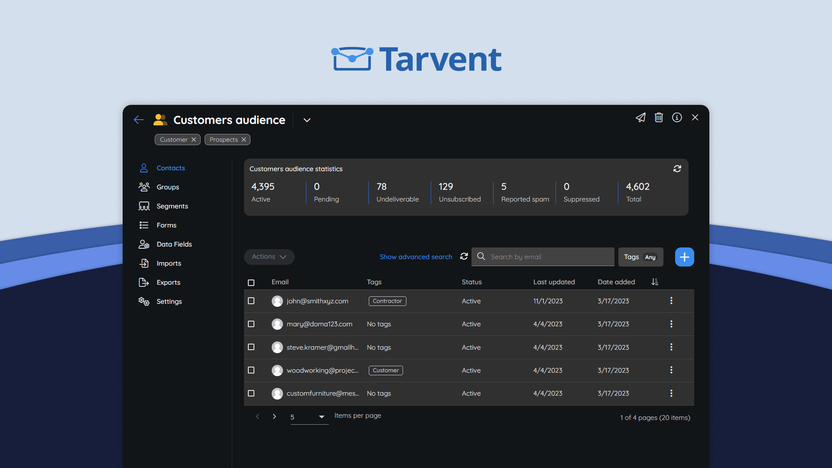Click the Tags Any filter button

click(640, 257)
